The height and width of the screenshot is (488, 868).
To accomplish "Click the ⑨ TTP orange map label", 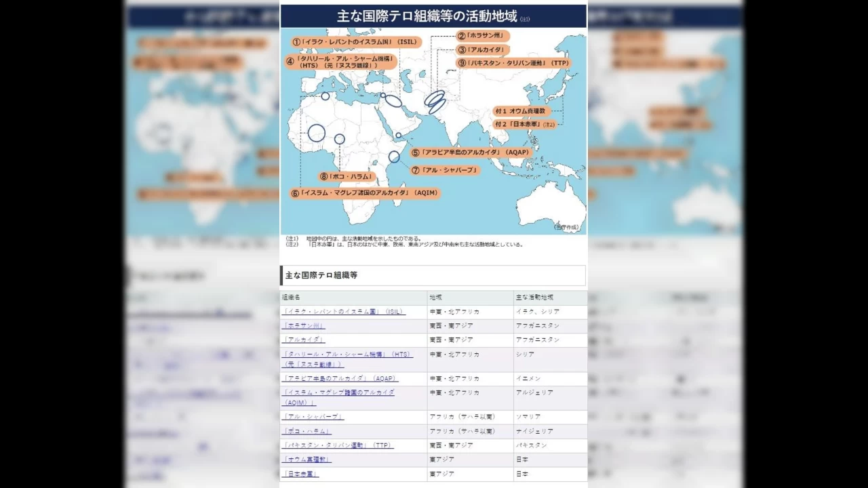I will 513,63.
